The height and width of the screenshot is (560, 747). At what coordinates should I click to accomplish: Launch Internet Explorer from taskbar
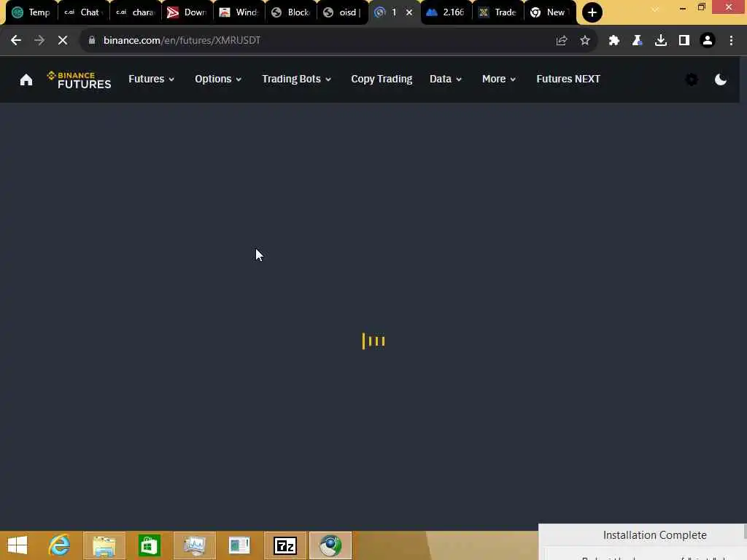click(x=59, y=545)
